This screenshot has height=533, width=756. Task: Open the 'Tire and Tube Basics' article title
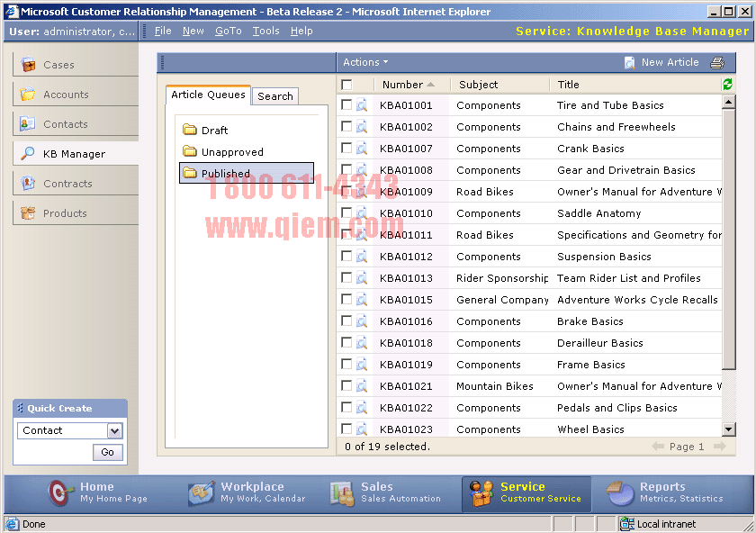(610, 105)
